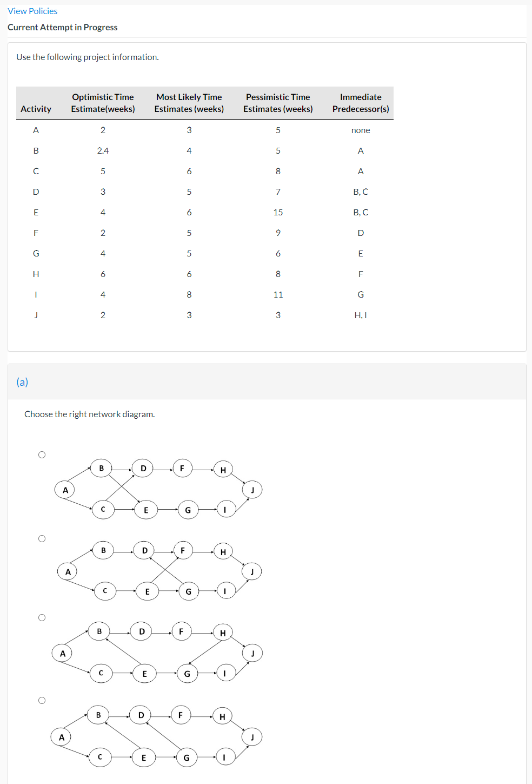Click node F in the fourth diagram

pyautogui.click(x=181, y=715)
